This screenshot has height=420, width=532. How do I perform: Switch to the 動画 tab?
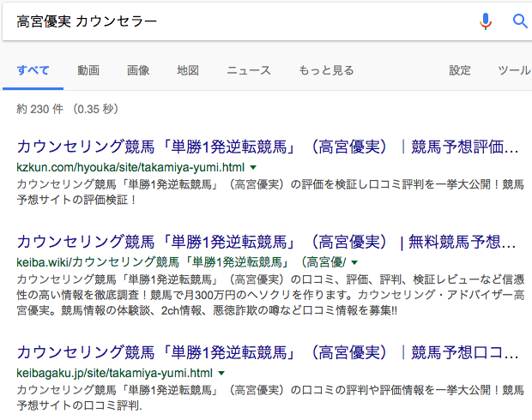click(x=88, y=70)
